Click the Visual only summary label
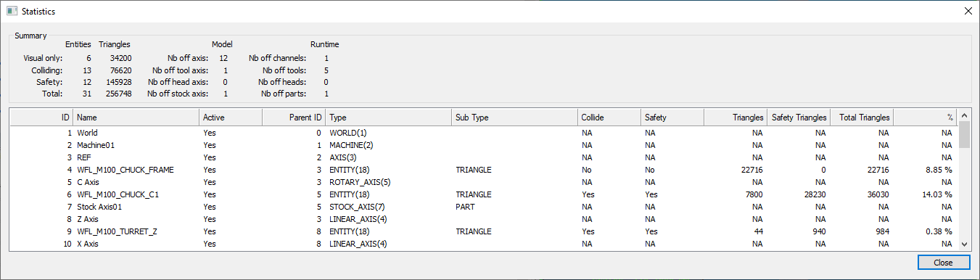Screen dimensions: 980x280 (44, 57)
